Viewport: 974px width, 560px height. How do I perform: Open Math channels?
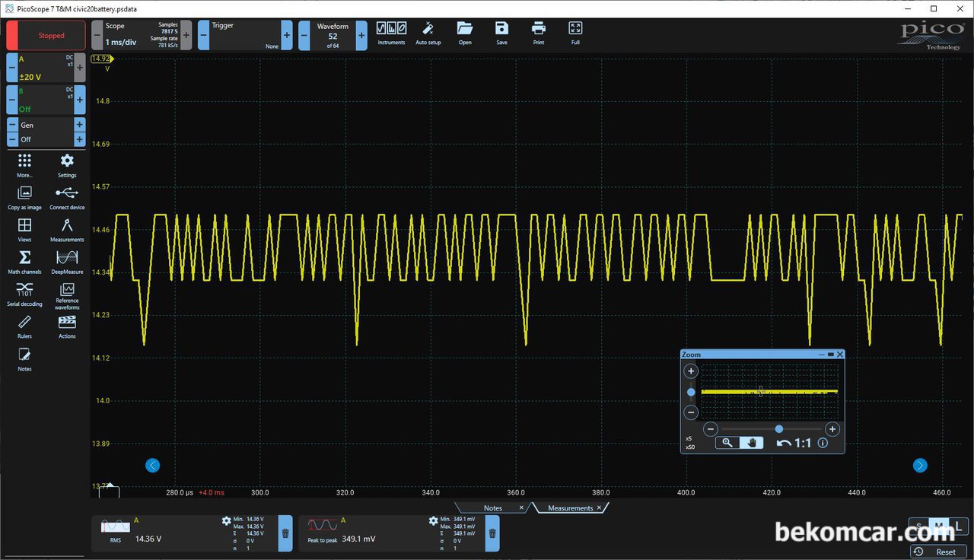point(24,262)
